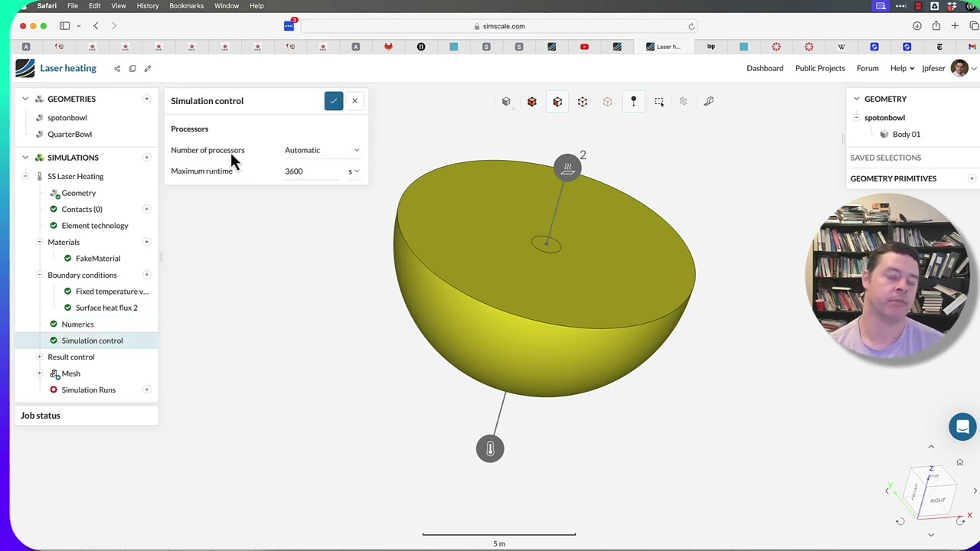Open Simulation Runs
This screenshot has width=980, height=551.
coord(89,390)
